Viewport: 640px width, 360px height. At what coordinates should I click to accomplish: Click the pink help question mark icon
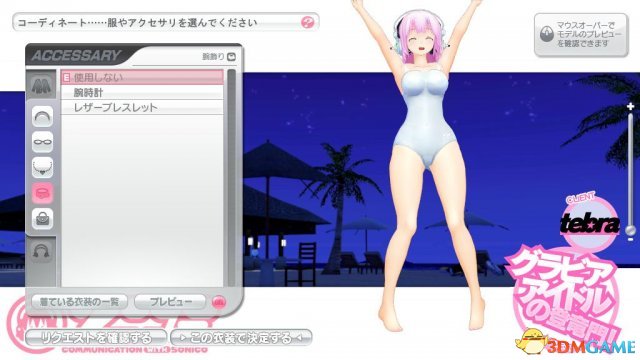[x=307, y=22]
